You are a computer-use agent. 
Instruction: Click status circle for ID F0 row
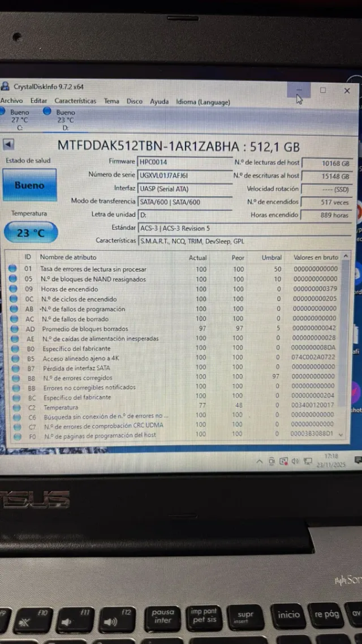[17, 436]
